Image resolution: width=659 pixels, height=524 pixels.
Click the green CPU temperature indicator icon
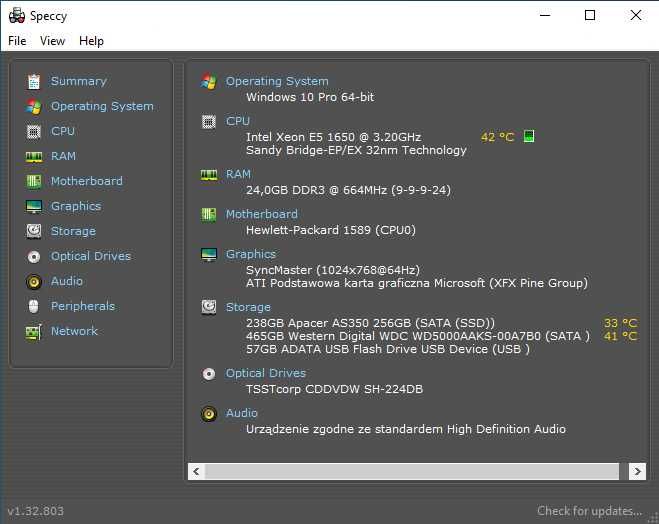click(x=529, y=137)
